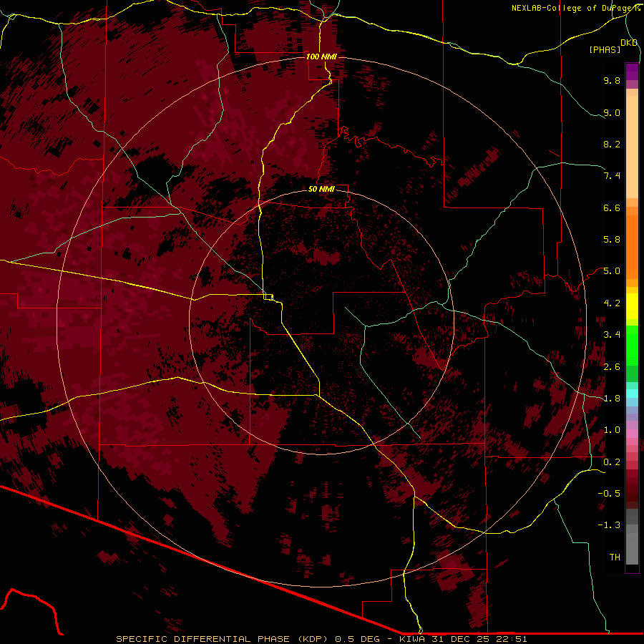Image resolution: width=644 pixels, height=644 pixels.
Task: Click the 5.0 scale value
Action: click(x=612, y=271)
